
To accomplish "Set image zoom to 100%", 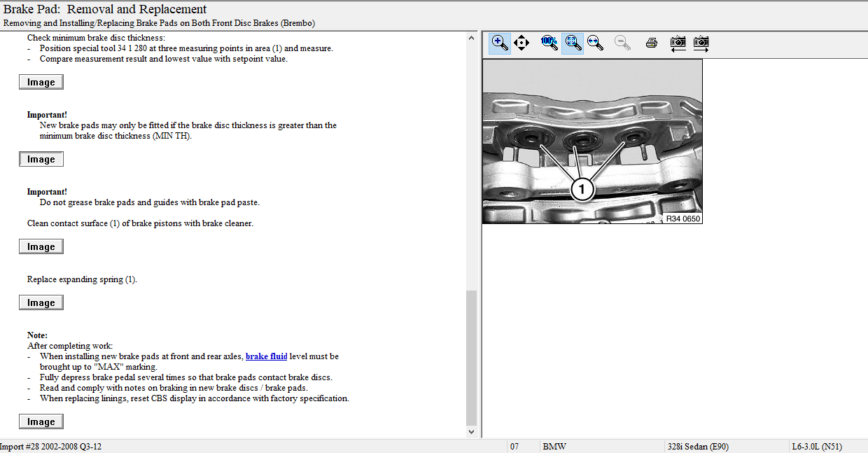I will point(549,43).
